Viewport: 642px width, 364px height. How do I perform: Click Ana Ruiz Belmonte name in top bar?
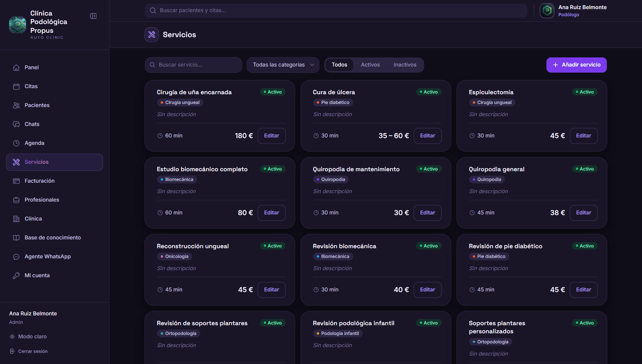tap(582, 7)
